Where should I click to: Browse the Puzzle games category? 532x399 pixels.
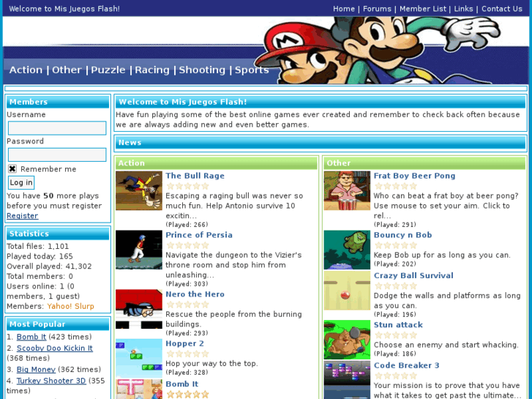pos(108,70)
